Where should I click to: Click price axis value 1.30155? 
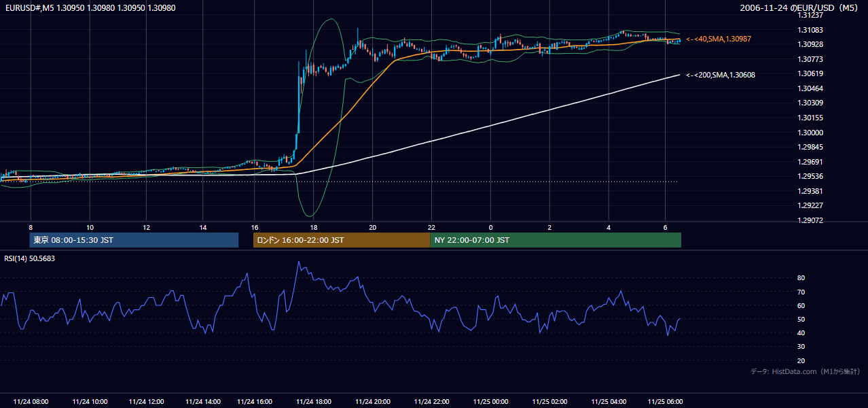(x=811, y=118)
